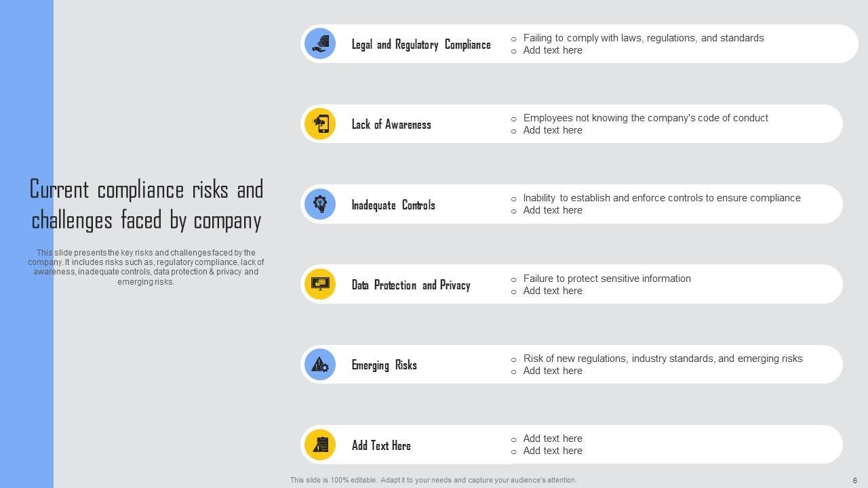
Task: Click the 'Legal and Regulatory Compliance' heading
Action: tap(420, 45)
